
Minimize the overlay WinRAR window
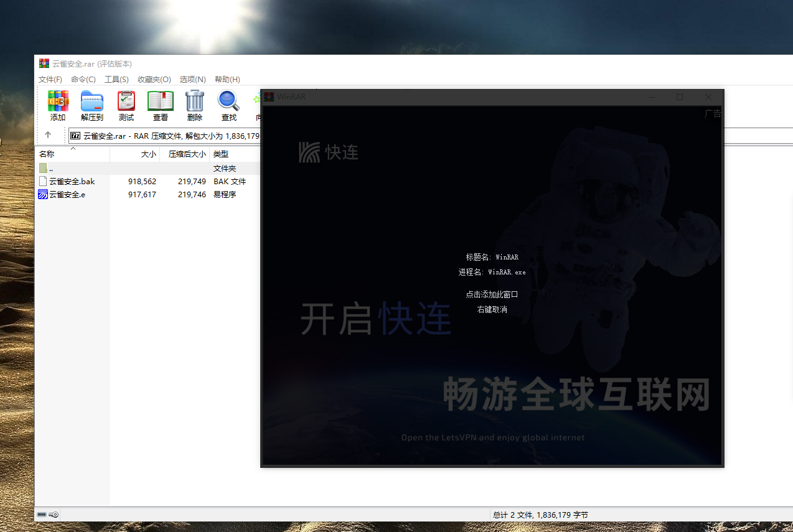(651, 97)
